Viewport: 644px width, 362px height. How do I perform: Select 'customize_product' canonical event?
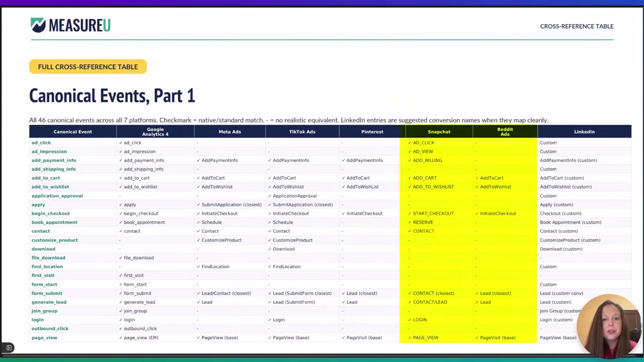54,240
